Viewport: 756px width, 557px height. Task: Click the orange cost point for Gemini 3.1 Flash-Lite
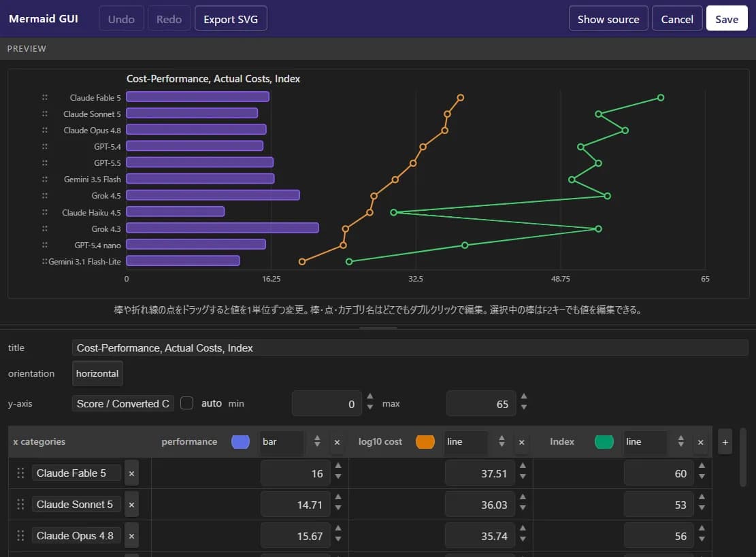point(302,262)
